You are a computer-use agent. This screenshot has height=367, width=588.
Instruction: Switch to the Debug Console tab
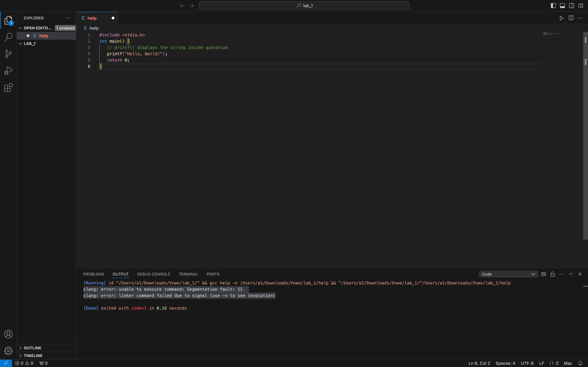click(x=154, y=274)
